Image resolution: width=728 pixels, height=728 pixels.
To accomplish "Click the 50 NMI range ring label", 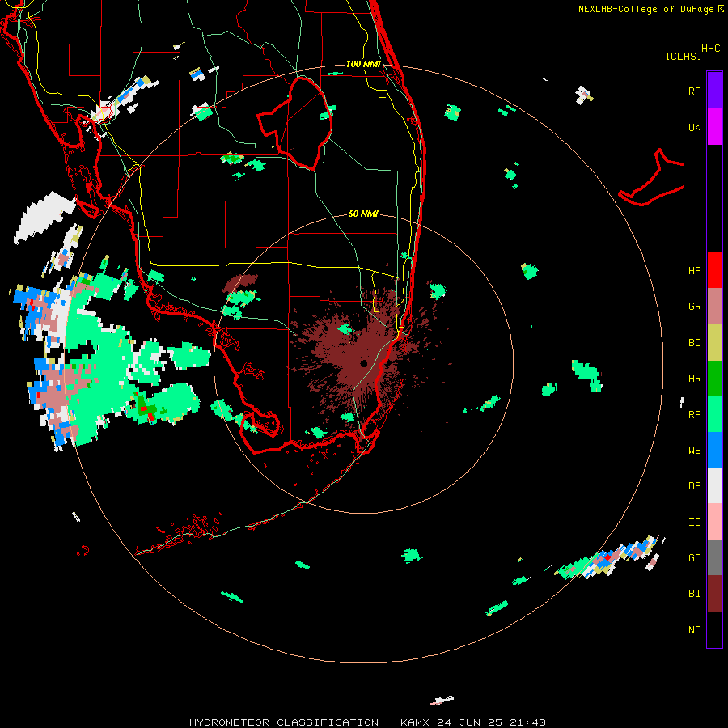I will (363, 214).
